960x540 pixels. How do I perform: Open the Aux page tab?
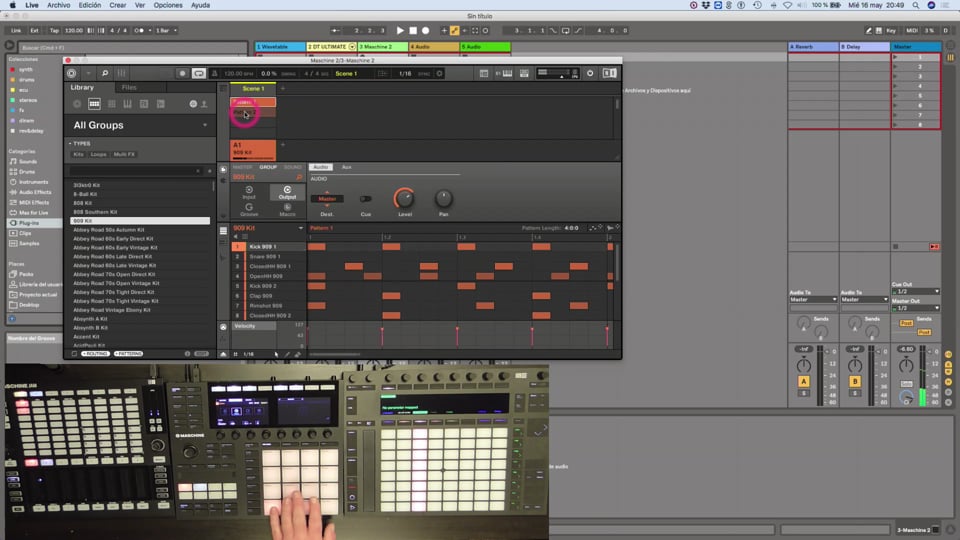[x=347, y=167]
